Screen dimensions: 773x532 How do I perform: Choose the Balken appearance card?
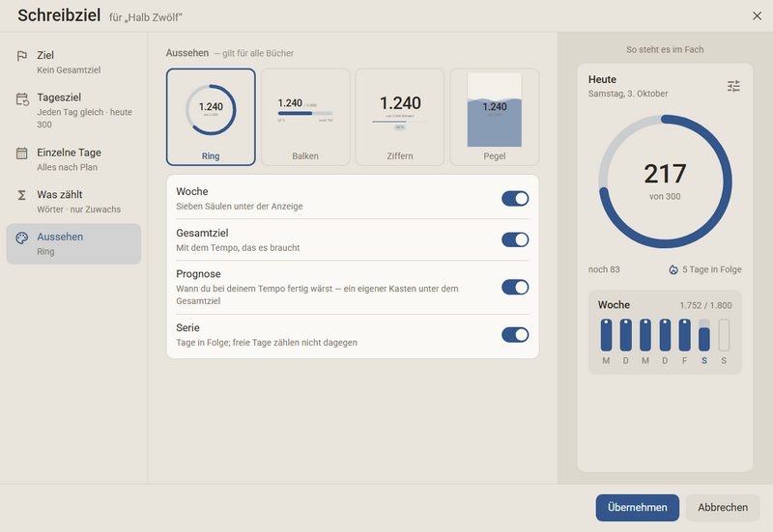(x=305, y=117)
